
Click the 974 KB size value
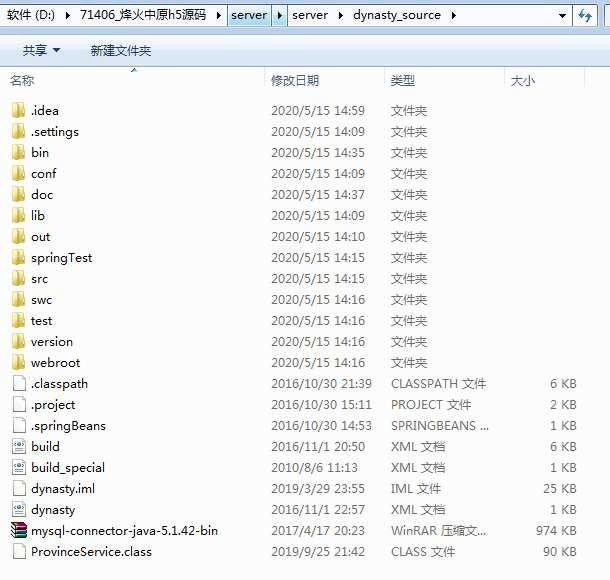tap(556, 531)
